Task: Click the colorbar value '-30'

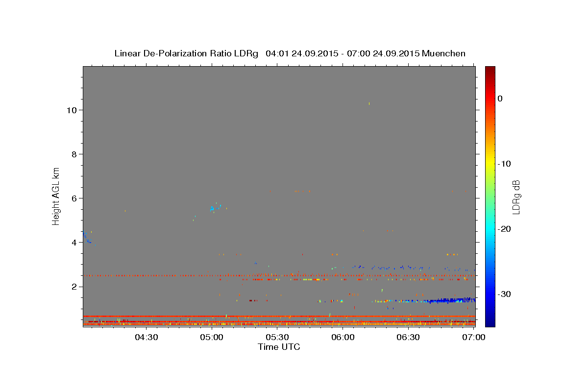Action: tap(505, 294)
